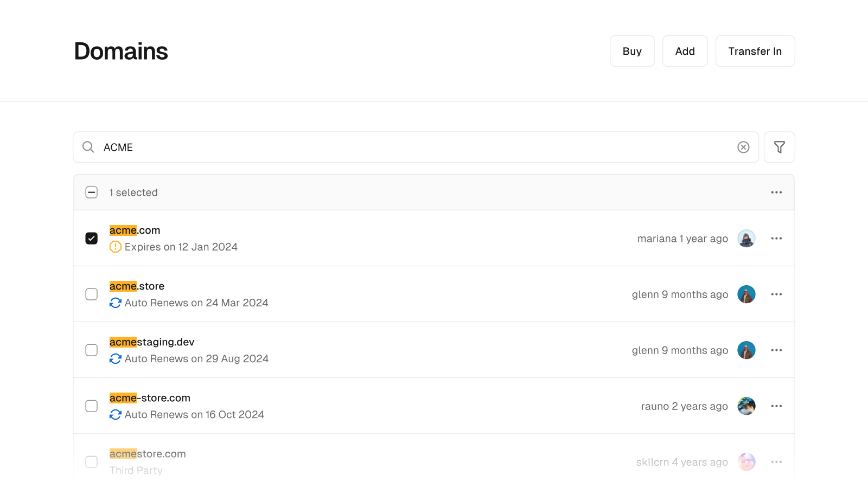Click inside the search input field
The height and width of the screenshot is (488, 868).
tap(325, 147)
